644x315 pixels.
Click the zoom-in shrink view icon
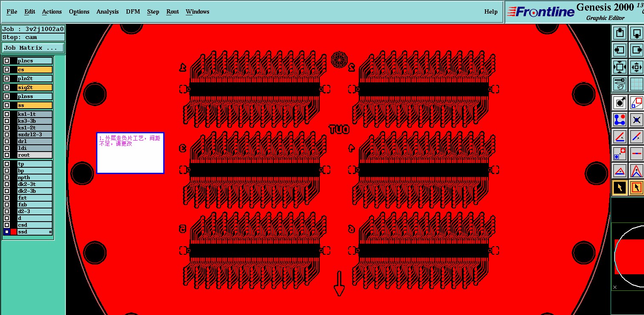[x=636, y=67]
